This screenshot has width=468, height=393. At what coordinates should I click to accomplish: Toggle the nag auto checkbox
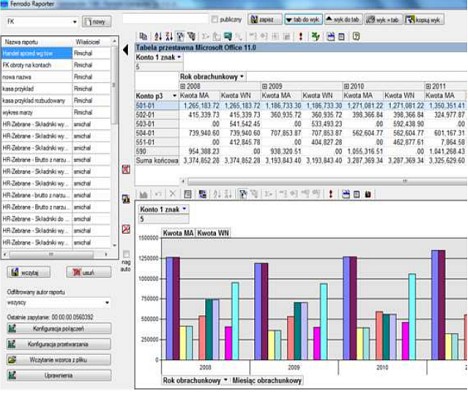[x=126, y=254]
